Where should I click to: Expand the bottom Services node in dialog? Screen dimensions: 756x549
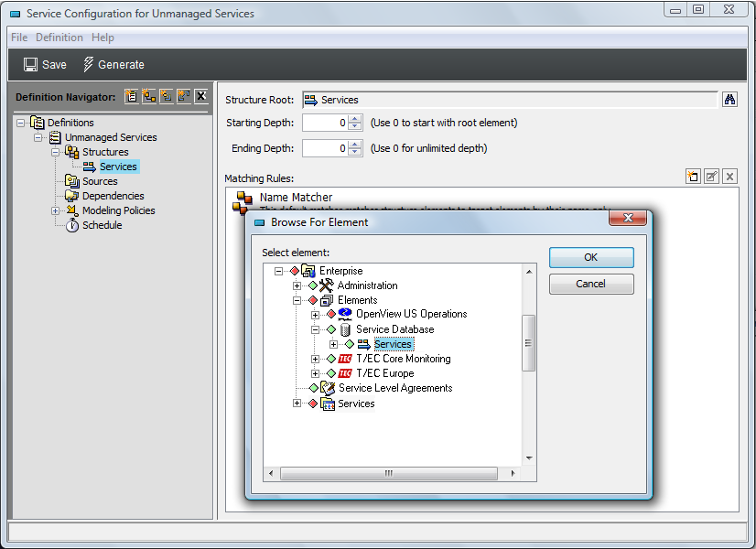pyautogui.click(x=297, y=404)
